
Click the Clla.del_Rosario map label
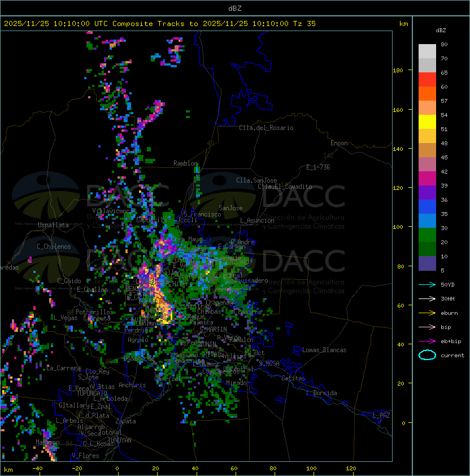pyautogui.click(x=266, y=128)
